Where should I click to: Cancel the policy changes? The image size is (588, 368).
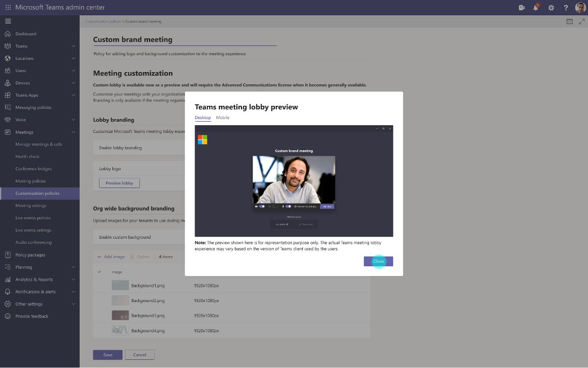139,355
